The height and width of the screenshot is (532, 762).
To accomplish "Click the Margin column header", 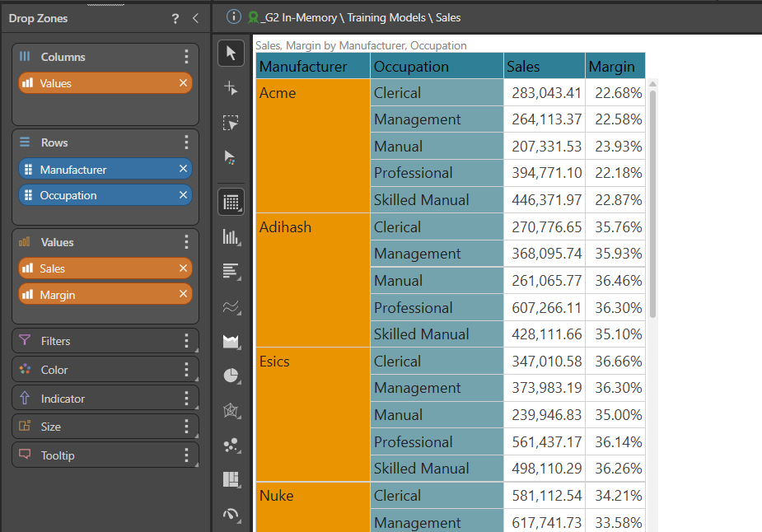I will (615, 66).
